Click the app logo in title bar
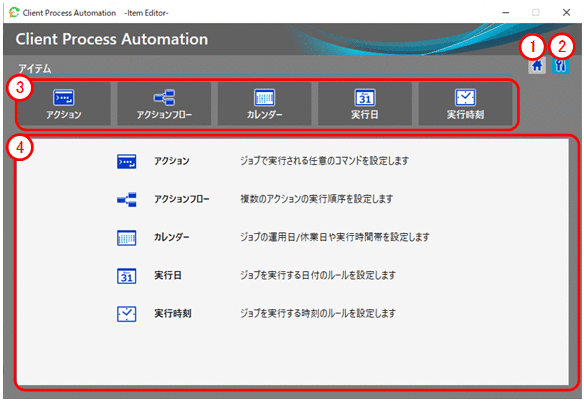The height and width of the screenshot is (401, 584). pyautogui.click(x=14, y=12)
